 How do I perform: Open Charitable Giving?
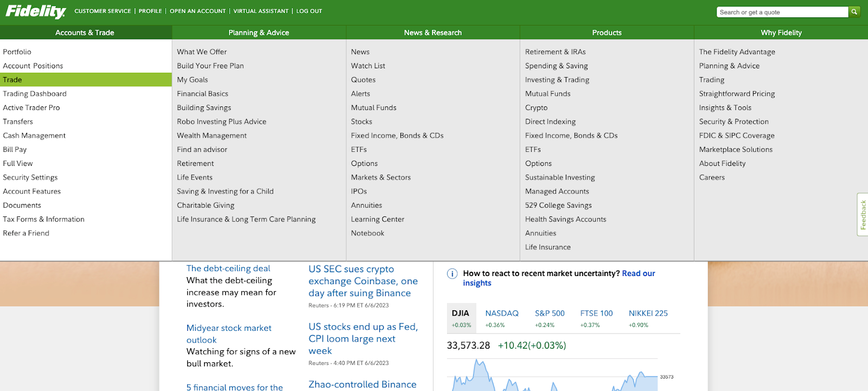click(x=206, y=206)
